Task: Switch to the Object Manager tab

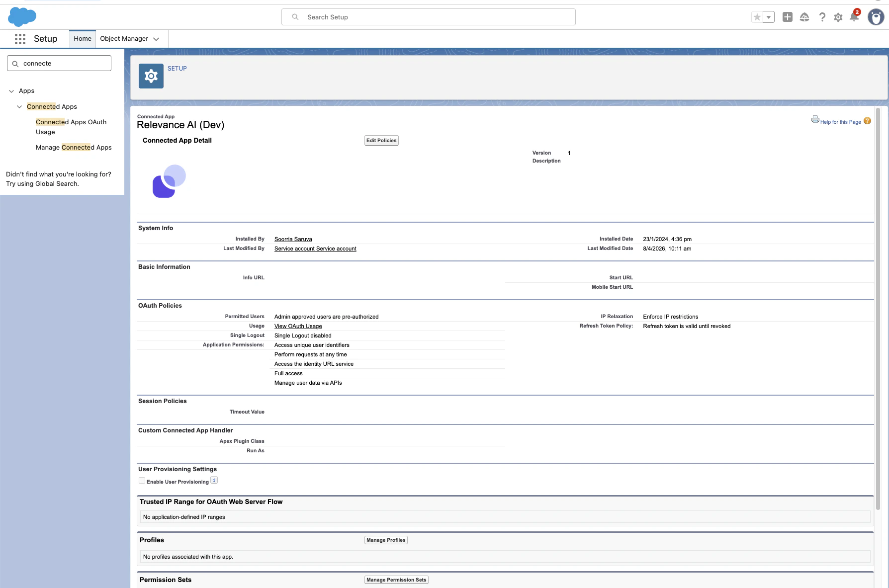Action: [123, 38]
